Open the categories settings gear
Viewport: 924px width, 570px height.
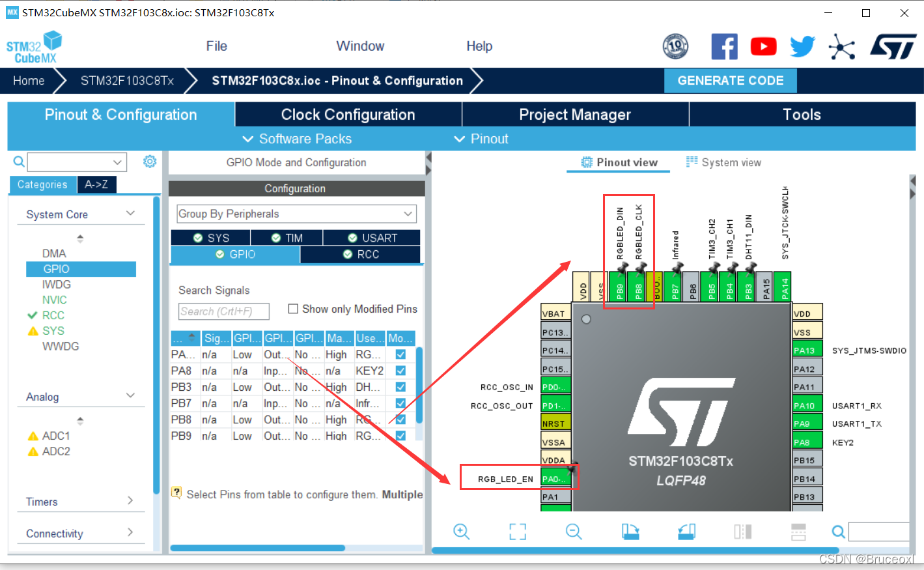click(x=150, y=162)
